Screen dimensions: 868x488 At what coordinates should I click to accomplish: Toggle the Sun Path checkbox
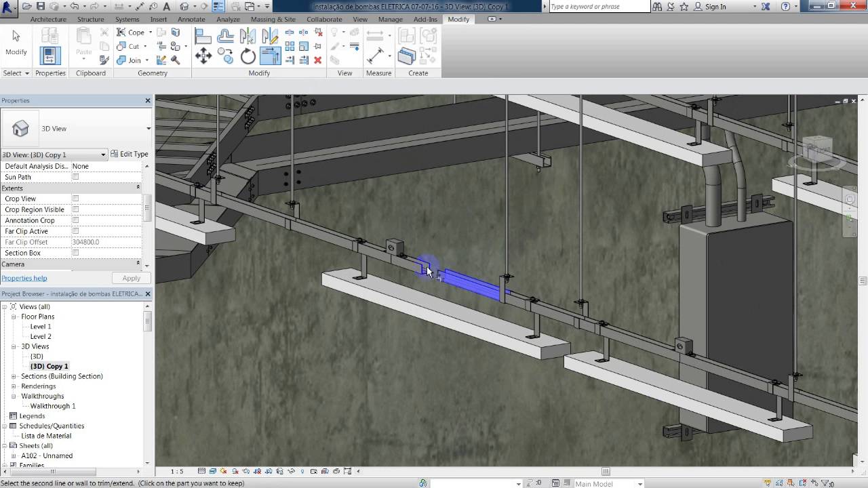click(x=75, y=177)
